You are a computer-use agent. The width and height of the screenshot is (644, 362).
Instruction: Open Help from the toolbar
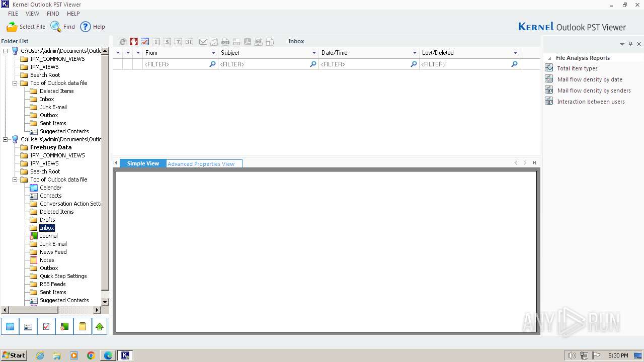pyautogui.click(x=86, y=27)
